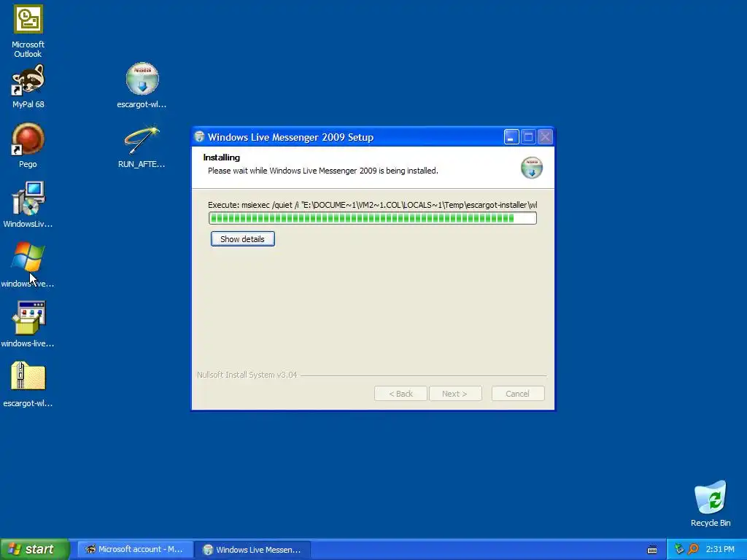The height and width of the screenshot is (560, 747).
Task: Open the Start menu
Action: pos(35,549)
